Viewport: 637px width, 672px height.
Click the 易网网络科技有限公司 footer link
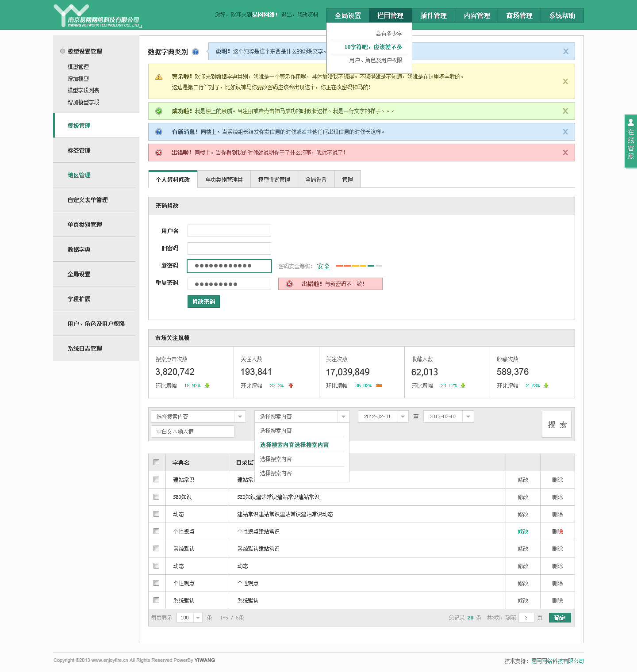point(557,661)
